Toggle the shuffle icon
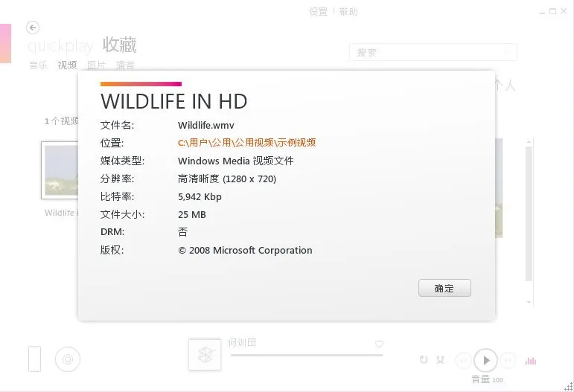Image resolution: width=574 pixels, height=392 pixels. (440, 360)
